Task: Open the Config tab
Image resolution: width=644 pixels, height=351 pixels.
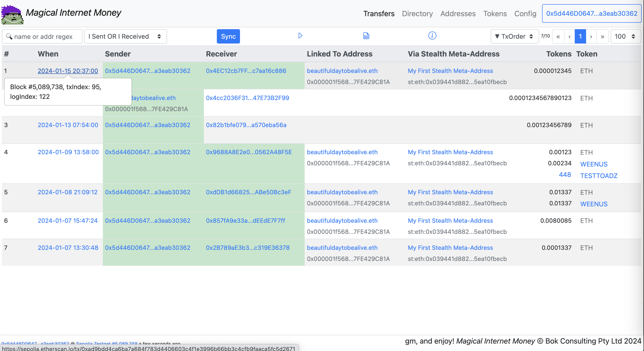Action: 525,13
